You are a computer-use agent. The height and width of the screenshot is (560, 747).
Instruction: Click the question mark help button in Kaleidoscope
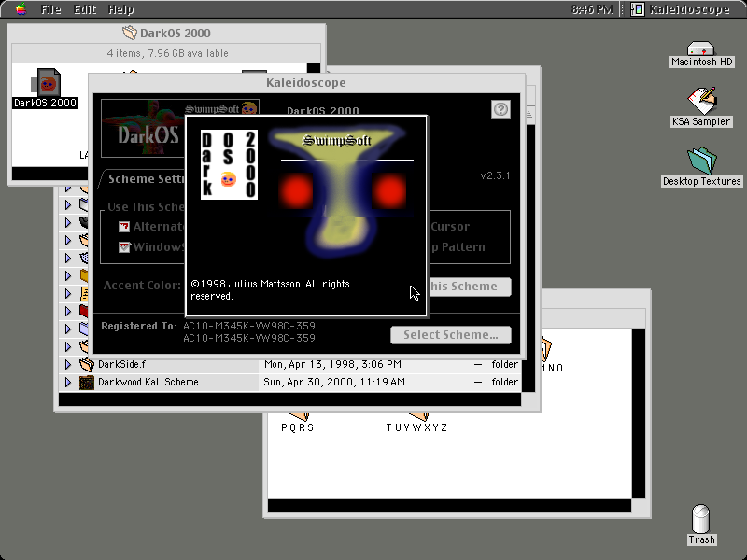[500, 109]
